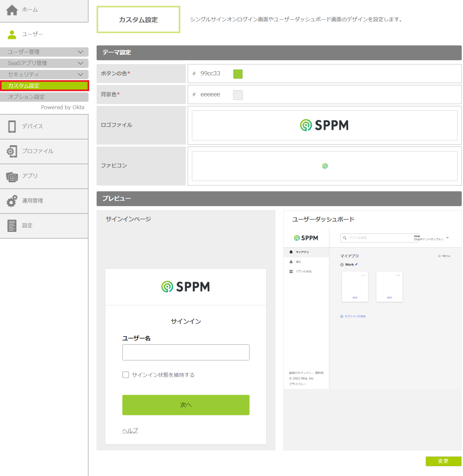Screen dimensions: 463x476
Task: Click the add apps grid icon in preview
Action: (291, 271)
